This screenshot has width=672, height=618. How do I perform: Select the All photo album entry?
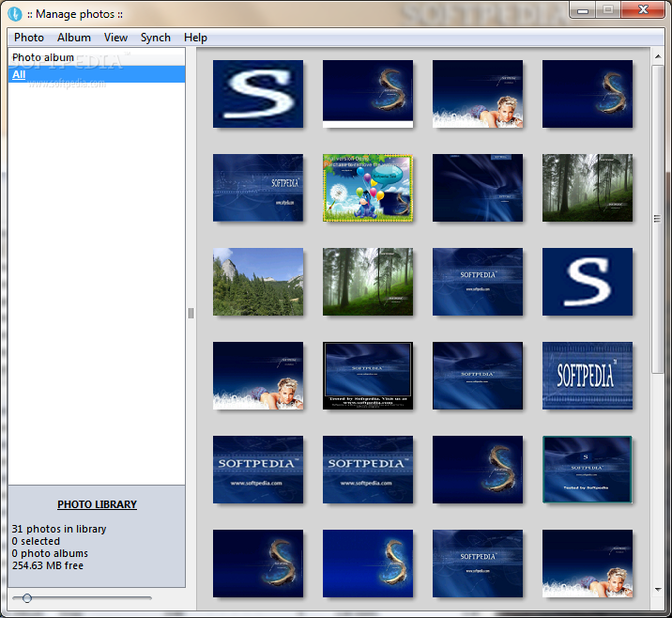[x=97, y=74]
